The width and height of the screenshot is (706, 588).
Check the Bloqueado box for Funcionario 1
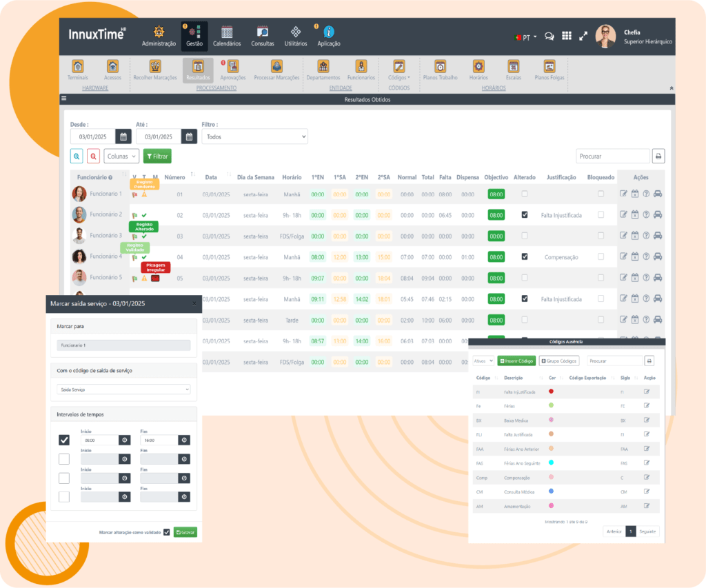click(x=601, y=194)
